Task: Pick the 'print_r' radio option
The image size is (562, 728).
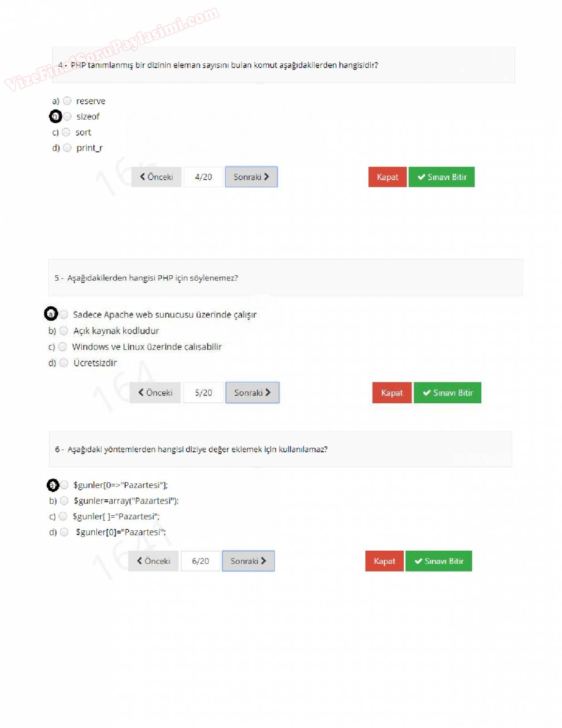Action: click(67, 148)
